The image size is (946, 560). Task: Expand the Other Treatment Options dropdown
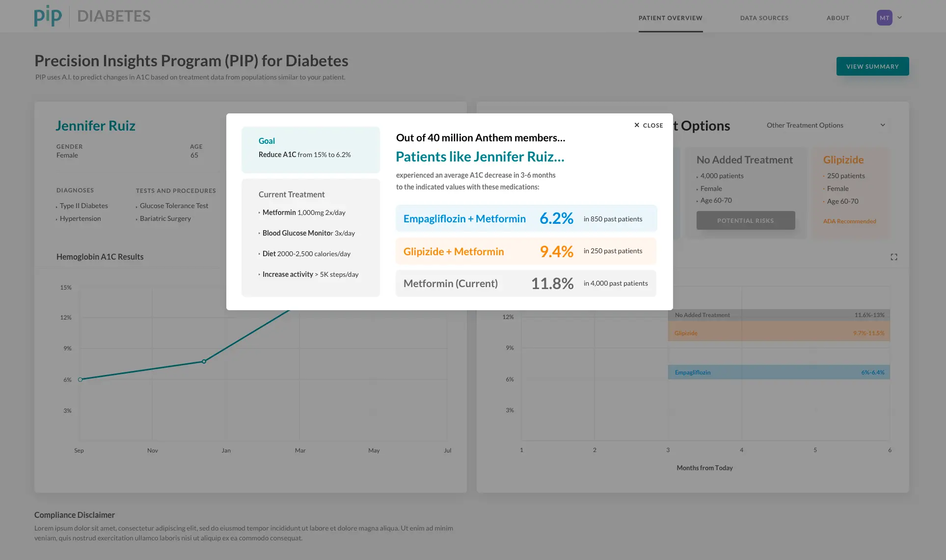[826, 125]
